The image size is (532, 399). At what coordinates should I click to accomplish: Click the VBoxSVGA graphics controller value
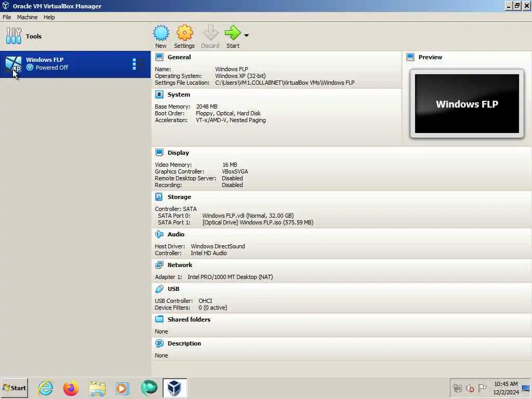coord(235,171)
